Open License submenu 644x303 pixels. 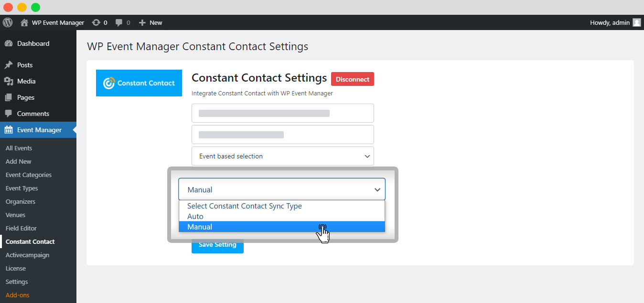[x=16, y=268]
